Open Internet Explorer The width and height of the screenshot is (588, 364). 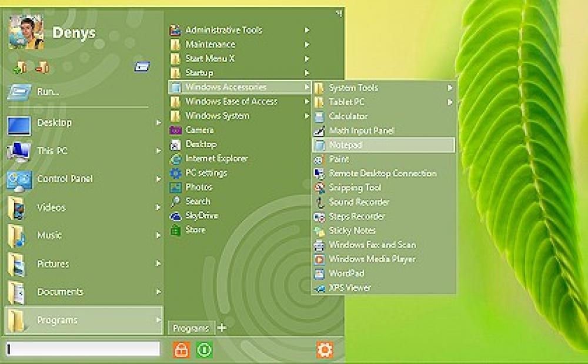[x=216, y=158]
